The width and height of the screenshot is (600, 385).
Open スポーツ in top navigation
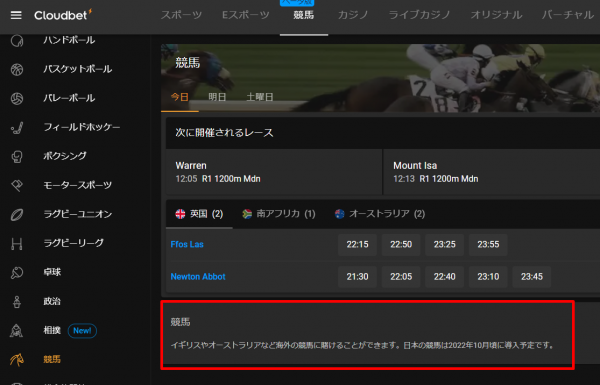(181, 15)
